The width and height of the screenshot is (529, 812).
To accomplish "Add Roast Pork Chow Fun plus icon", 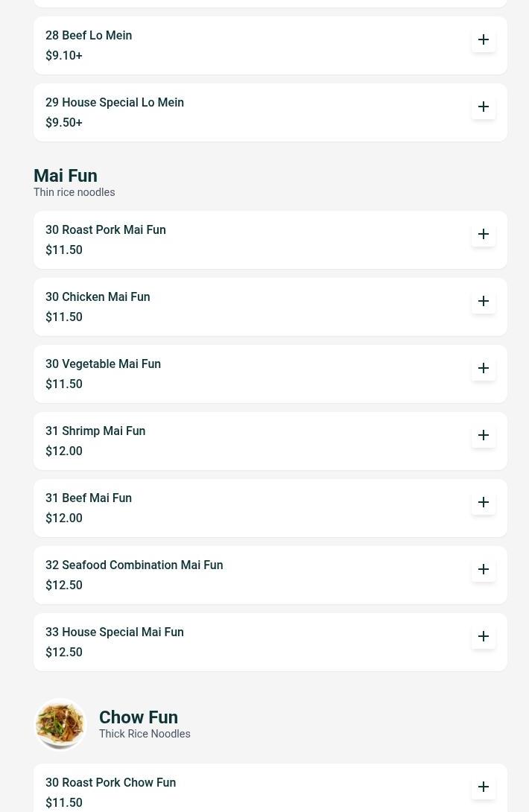I will [484, 787].
